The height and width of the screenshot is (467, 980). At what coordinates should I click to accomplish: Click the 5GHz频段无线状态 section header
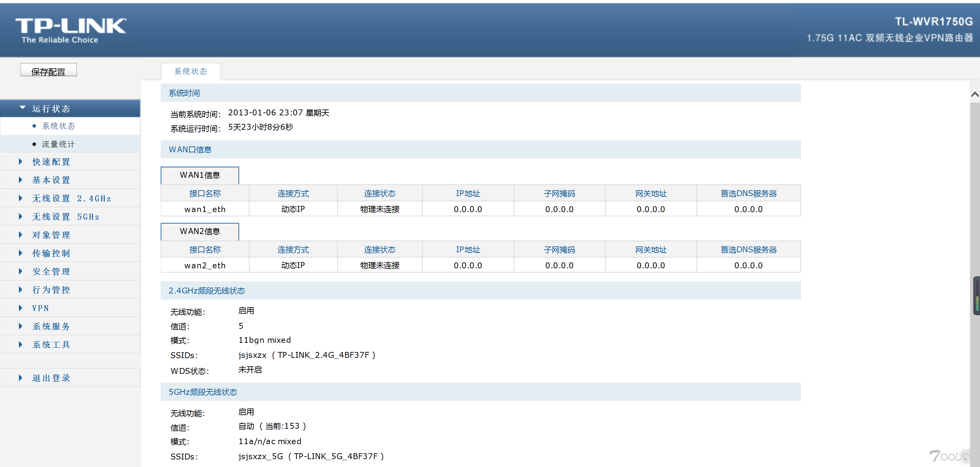pos(481,392)
